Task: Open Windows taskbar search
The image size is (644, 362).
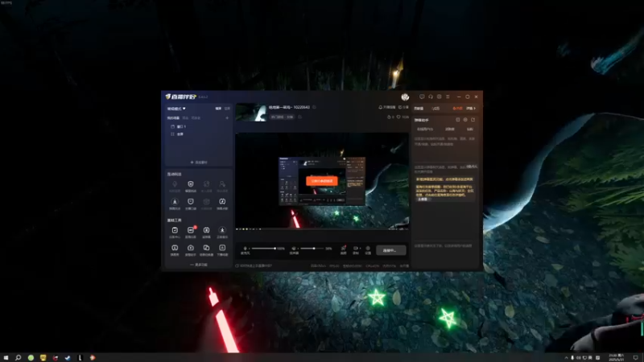Action: click(18, 357)
